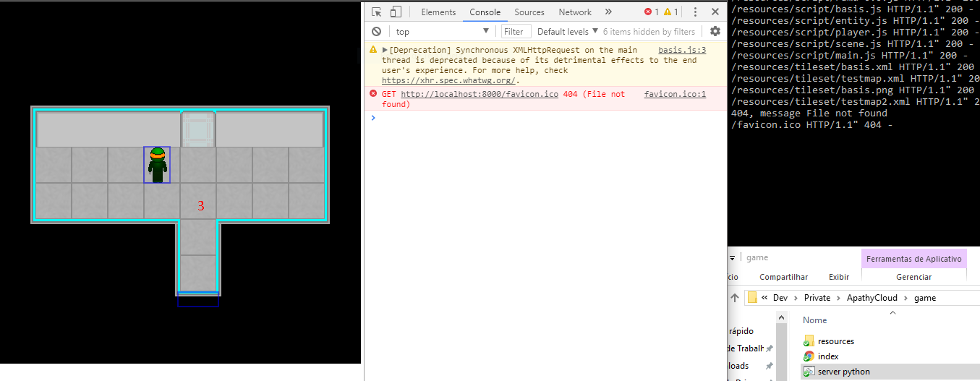The width and height of the screenshot is (980, 381).
Task: Open the Exibir ribbon tab
Action: tap(839, 277)
